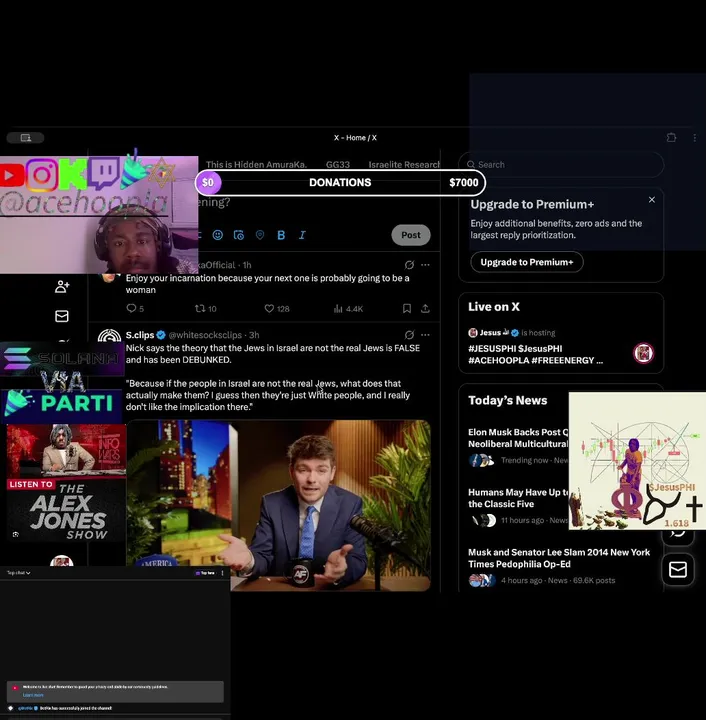This screenshot has width=706, height=720.
Task: Click the Top fans button in chat
Action: (x=205, y=573)
